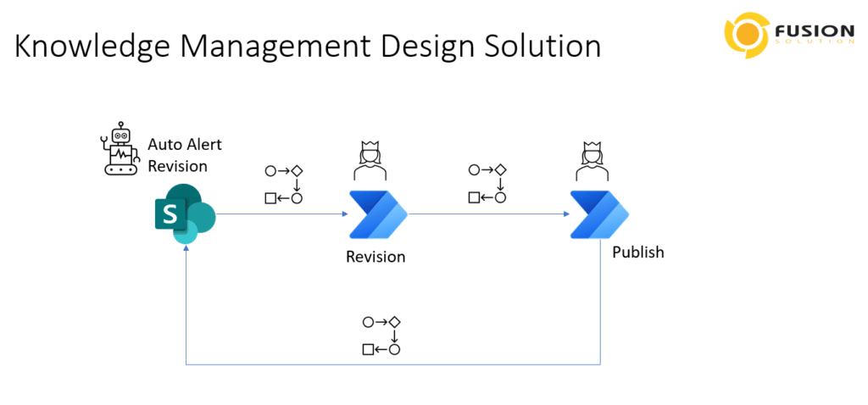This screenshot has width=868, height=405.
Task: Select the "Revision" label under the flow icon
Action: click(x=376, y=258)
